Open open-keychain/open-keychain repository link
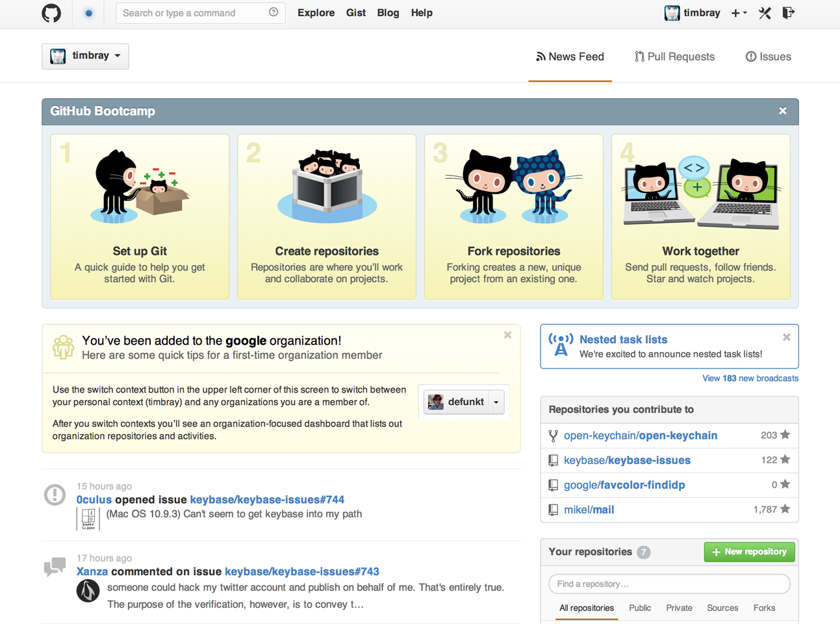The height and width of the screenshot is (624, 840). click(641, 435)
